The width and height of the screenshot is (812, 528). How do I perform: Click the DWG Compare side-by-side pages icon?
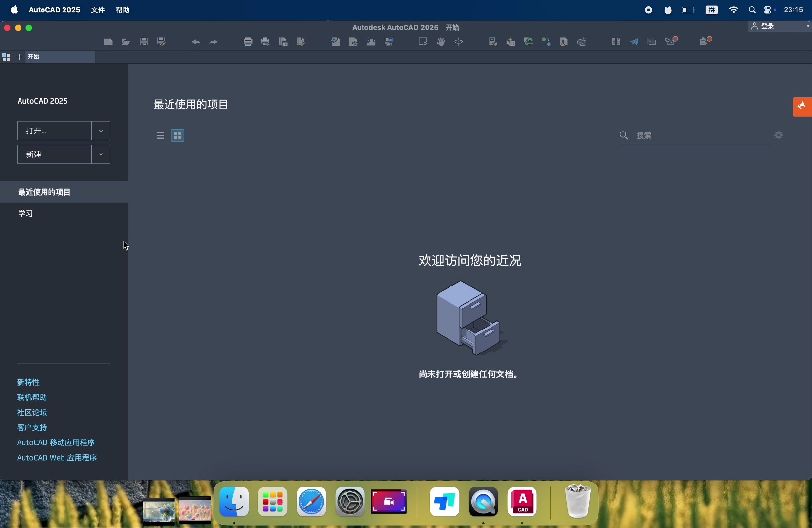[617, 42]
